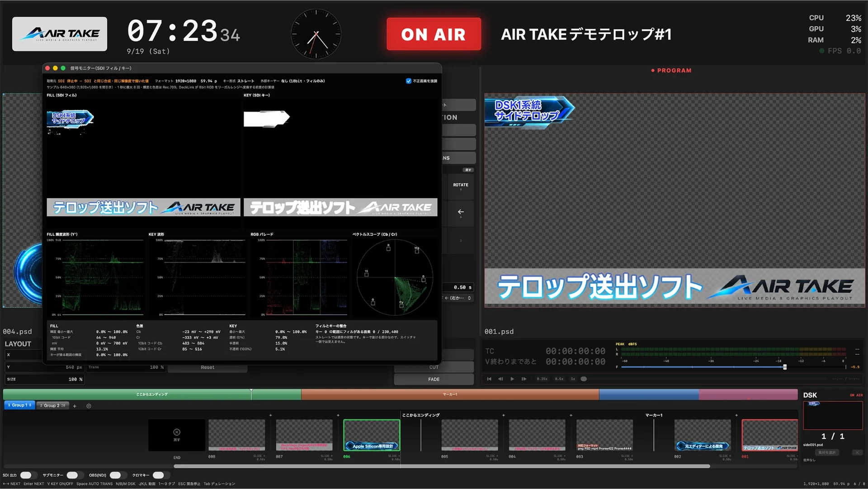Set playback speed to 0.5x

(x=559, y=379)
